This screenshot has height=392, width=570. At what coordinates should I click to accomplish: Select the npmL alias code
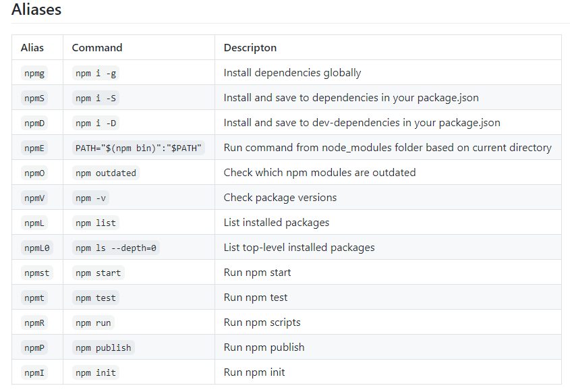click(x=34, y=223)
